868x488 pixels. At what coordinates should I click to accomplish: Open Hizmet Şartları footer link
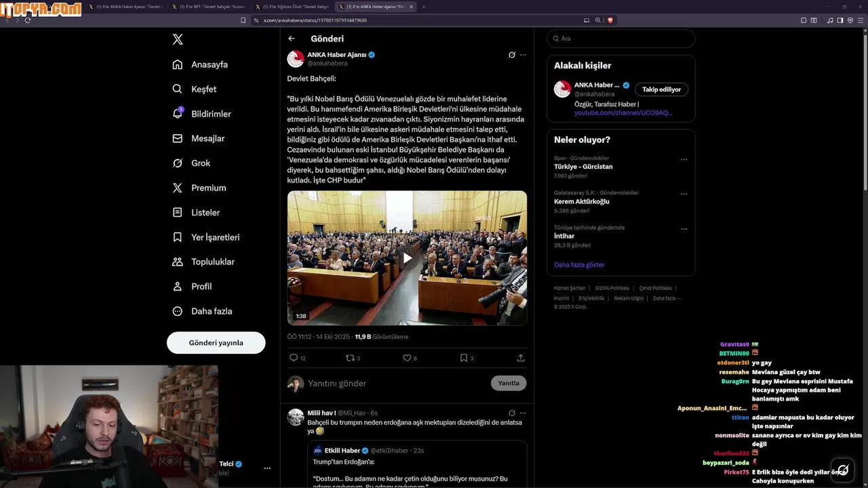point(570,288)
